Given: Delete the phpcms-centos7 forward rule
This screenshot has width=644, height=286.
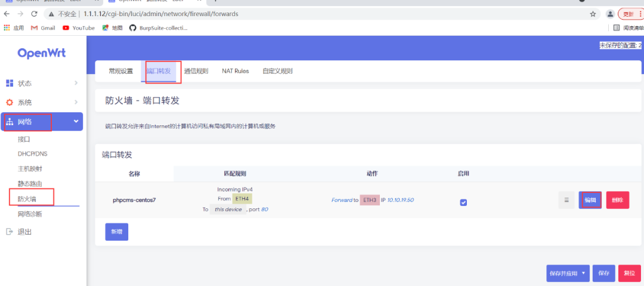Looking at the screenshot, I should click(618, 200).
